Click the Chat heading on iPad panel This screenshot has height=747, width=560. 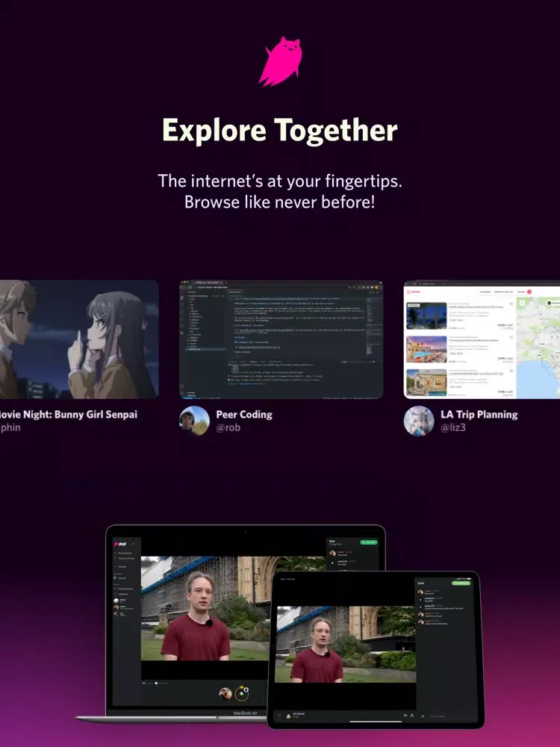(x=420, y=583)
